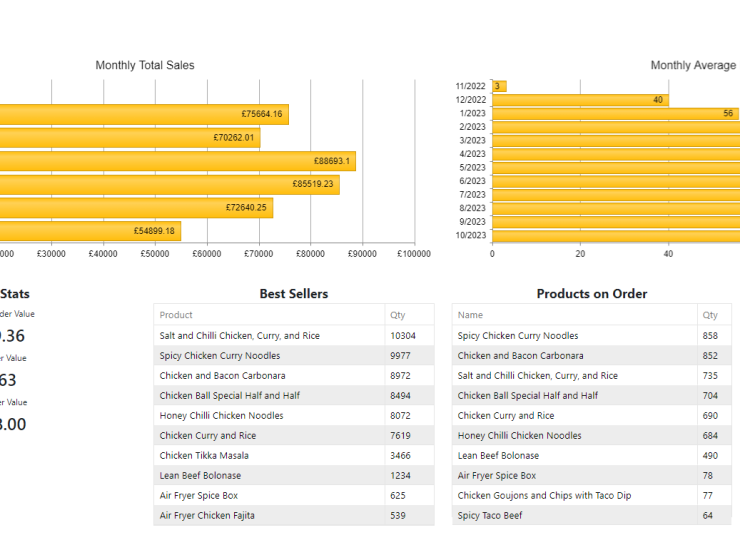
Task: Select the £54899.18 sales bar
Action: click(x=90, y=231)
